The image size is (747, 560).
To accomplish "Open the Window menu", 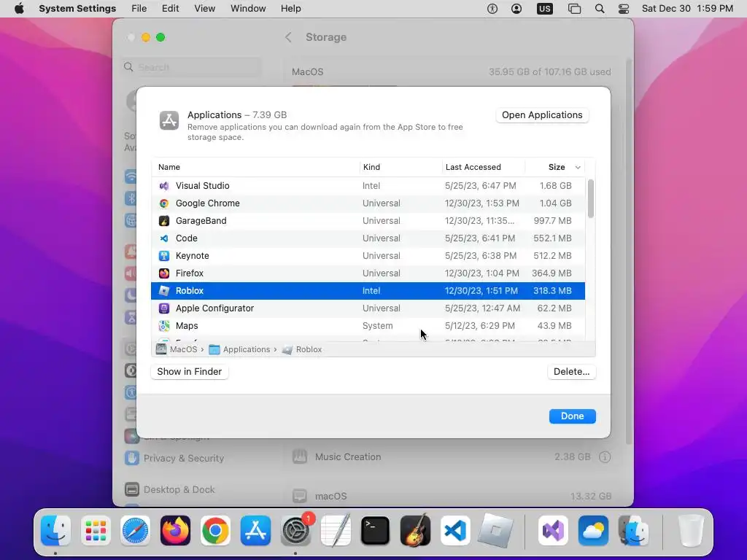I will coord(248,9).
